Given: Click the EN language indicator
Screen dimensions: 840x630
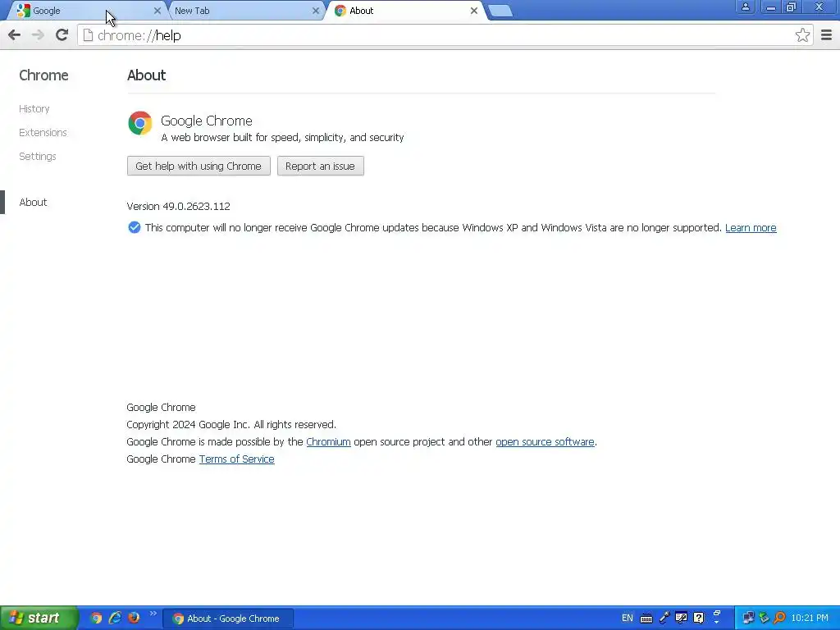Looking at the screenshot, I should 628,619.
